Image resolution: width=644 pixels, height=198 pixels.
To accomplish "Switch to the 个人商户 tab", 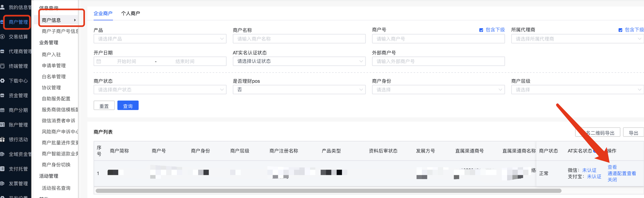I will [x=131, y=13].
